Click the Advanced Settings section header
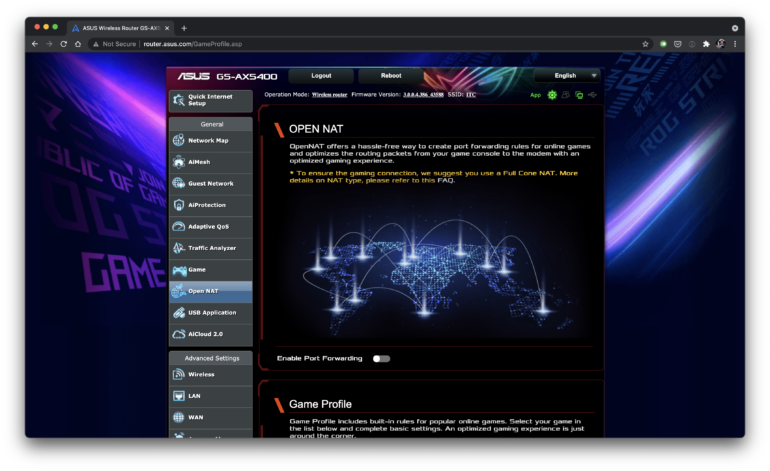 pos(212,359)
